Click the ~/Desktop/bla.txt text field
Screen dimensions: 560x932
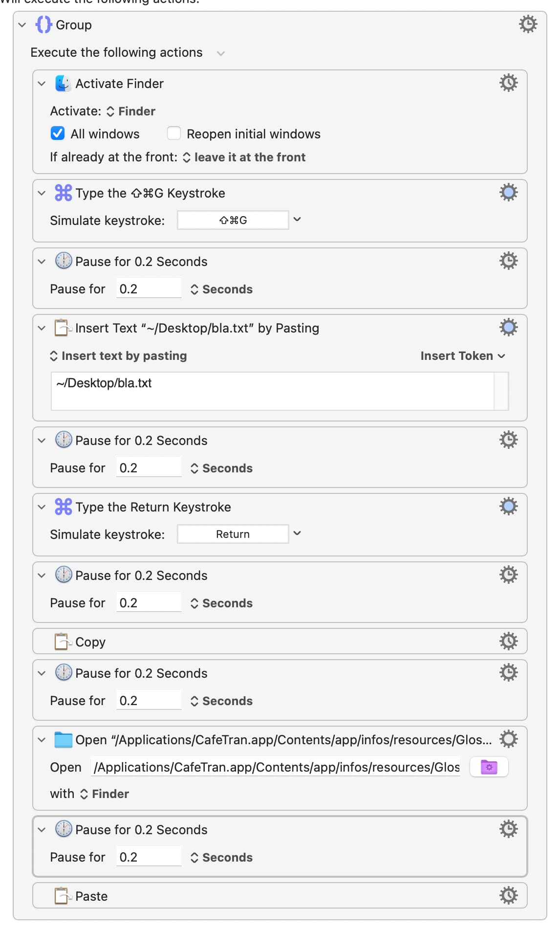pyautogui.click(x=273, y=391)
